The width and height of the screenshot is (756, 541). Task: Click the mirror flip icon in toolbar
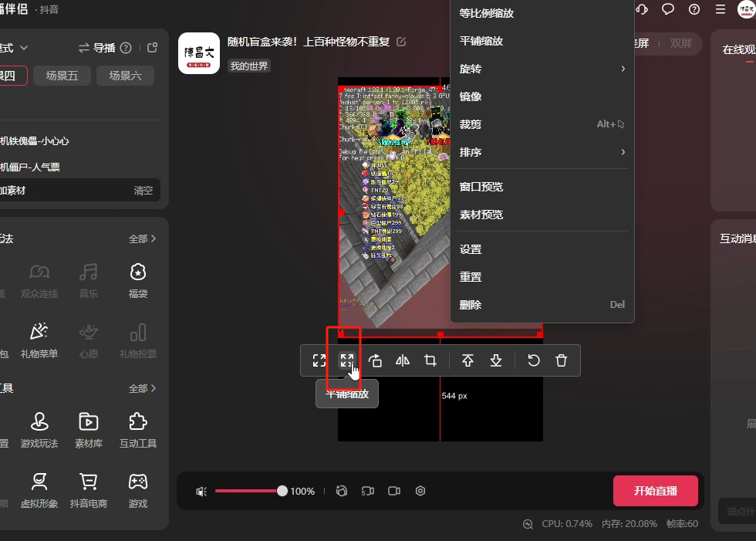pyautogui.click(x=402, y=360)
